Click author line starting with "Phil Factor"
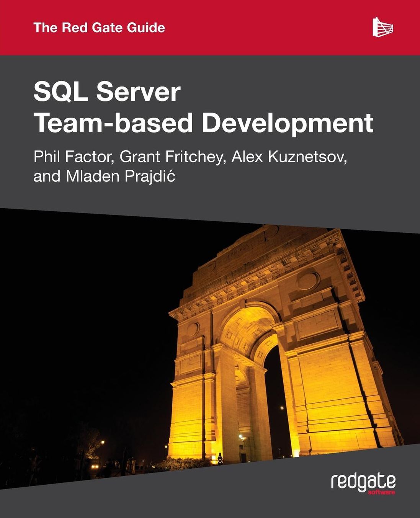420x518 pixels. (190, 157)
